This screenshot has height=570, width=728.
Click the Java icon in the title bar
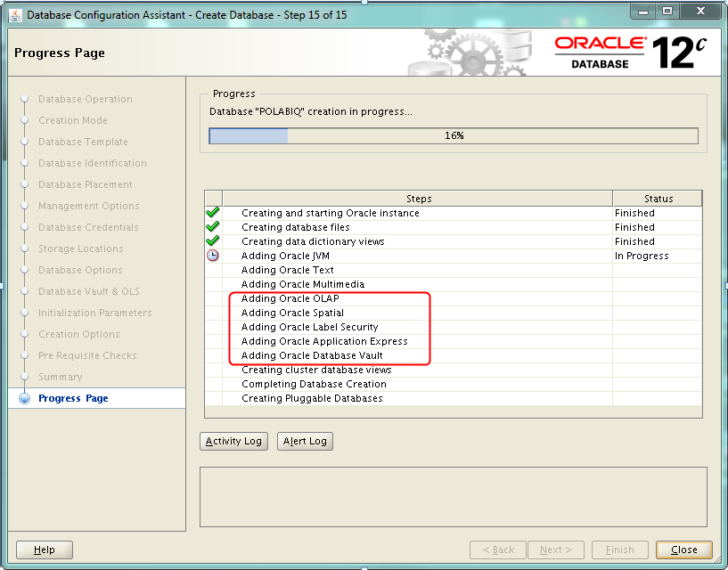(15, 15)
